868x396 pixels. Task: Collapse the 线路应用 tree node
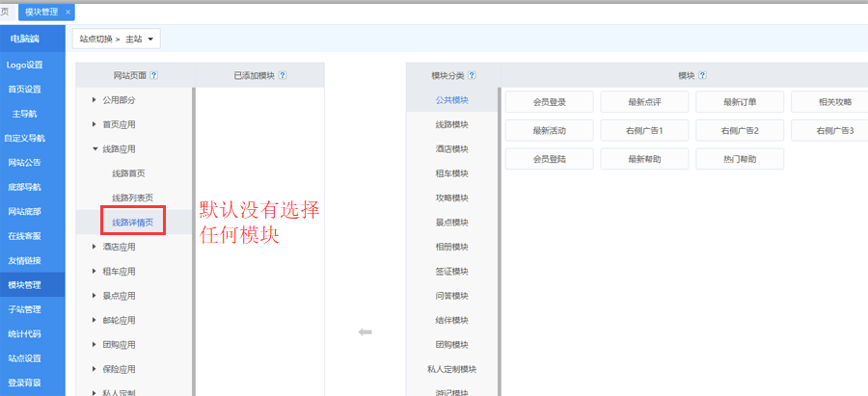coord(95,149)
